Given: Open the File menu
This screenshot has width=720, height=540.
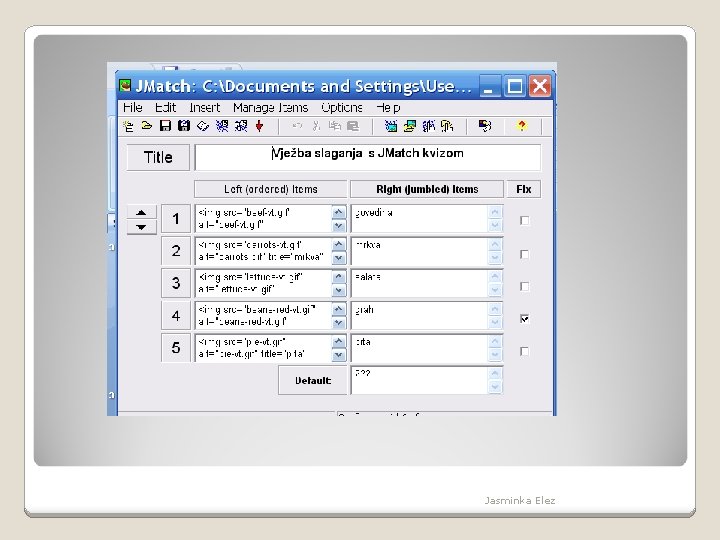Looking at the screenshot, I should pos(133,107).
